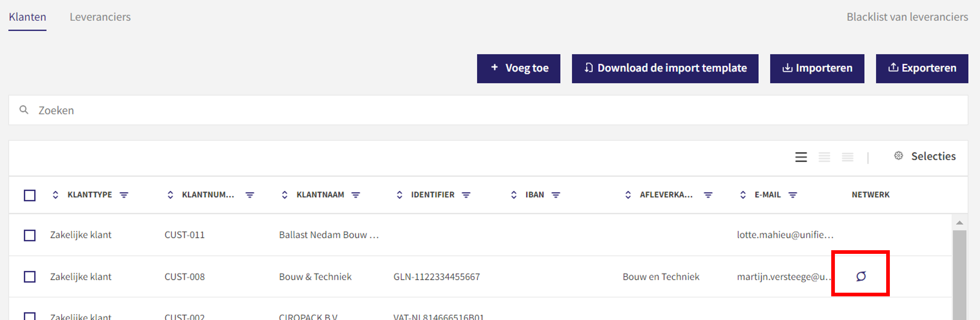Check the CUST-008 row checkbox

30,277
